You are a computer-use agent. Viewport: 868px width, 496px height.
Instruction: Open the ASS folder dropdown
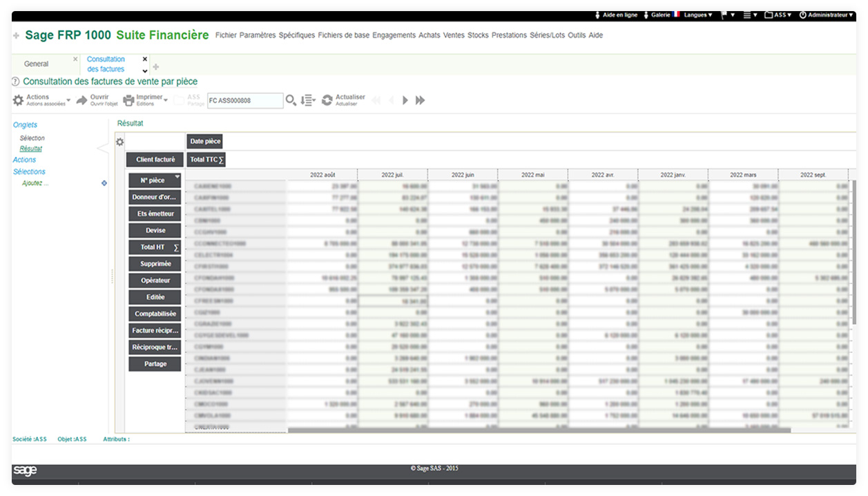point(778,15)
